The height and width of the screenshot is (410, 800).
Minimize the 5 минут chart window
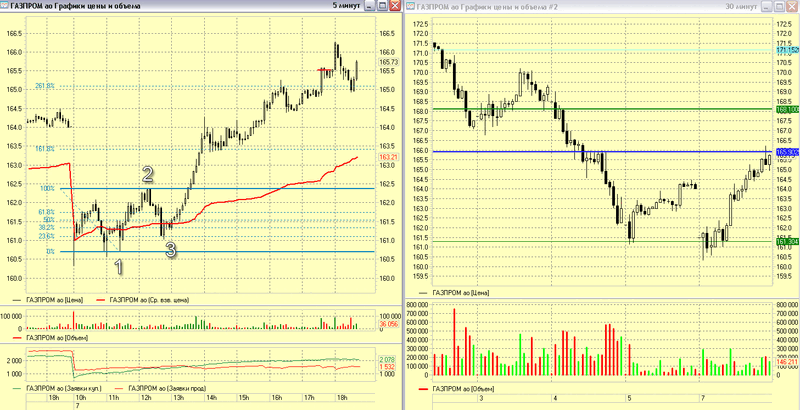(369, 6)
